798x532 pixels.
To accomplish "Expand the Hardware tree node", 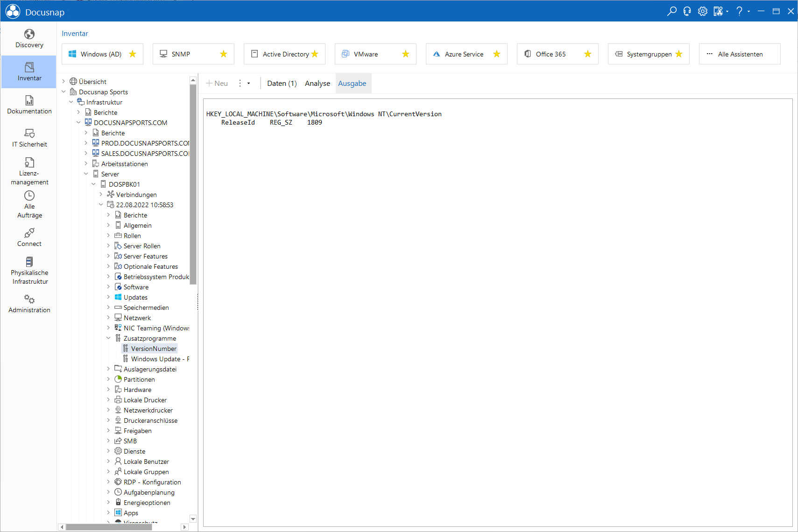I will [108, 390].
